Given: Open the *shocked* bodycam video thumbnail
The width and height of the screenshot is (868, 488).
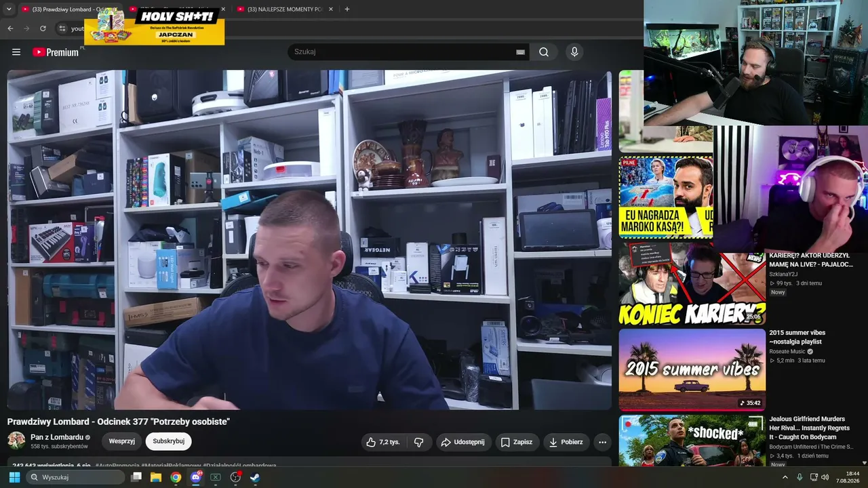Looking at the screenshot, I should tap(692, 441).
